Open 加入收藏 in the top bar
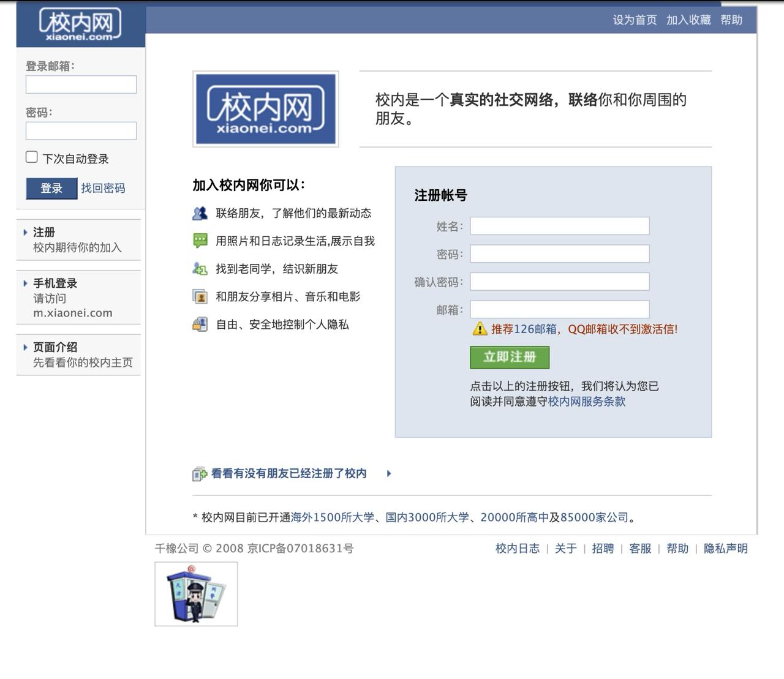 click(x=688, y=20)
